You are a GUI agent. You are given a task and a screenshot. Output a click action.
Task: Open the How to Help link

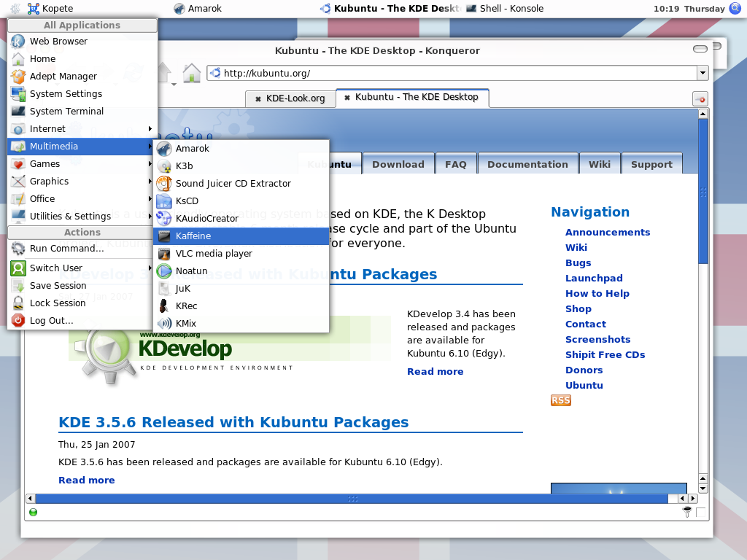point(597,293)
